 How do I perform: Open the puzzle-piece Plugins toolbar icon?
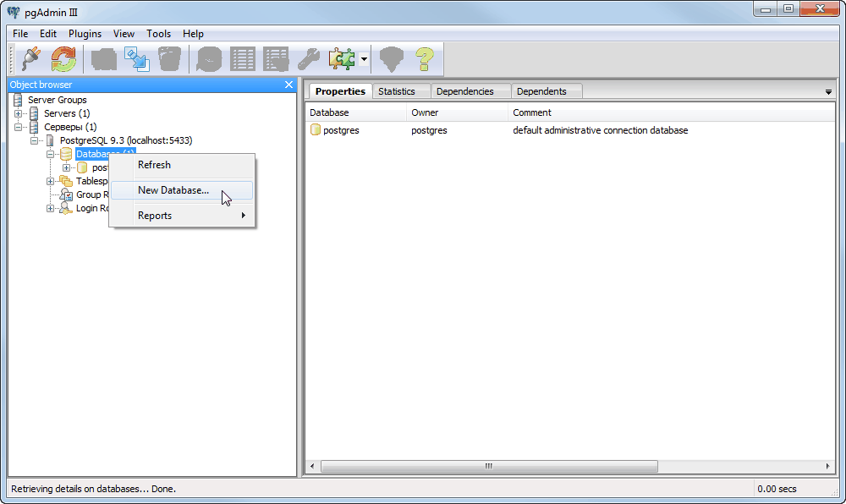[342, 59]
